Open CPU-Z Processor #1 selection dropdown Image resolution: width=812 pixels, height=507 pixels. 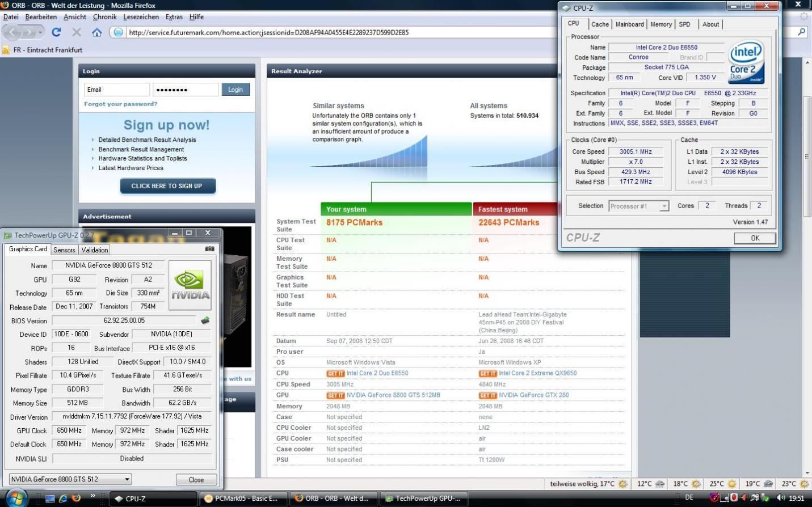click(664, 206)
